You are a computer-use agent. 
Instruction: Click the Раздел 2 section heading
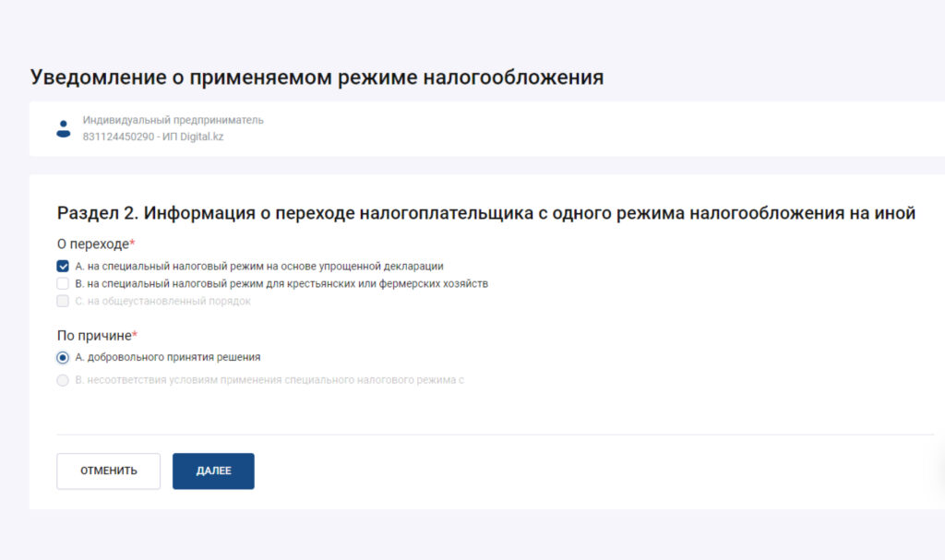tap(486, 212)
